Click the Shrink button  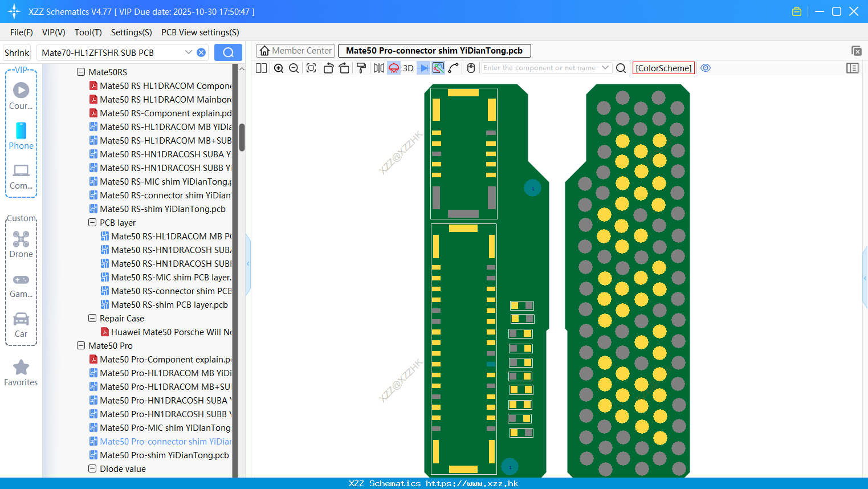pyautogui.click(x=17, y=52)
